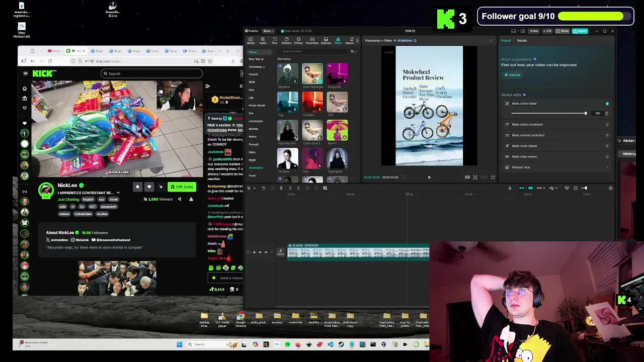
Task: Open the CapCut Menu dropdown
Action: pyautogui.click(x=268, y=31)
